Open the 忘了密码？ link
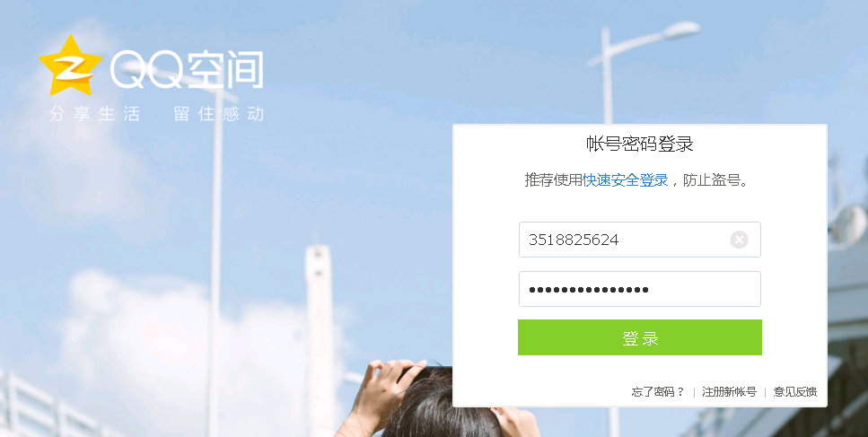This screenshot has width=868, height=437. pos(658,391)
